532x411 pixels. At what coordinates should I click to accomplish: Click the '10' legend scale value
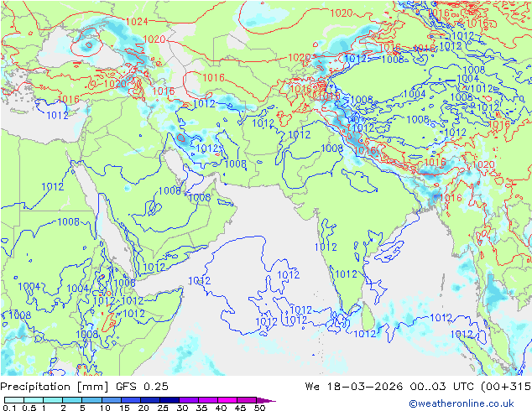(105, 408)
